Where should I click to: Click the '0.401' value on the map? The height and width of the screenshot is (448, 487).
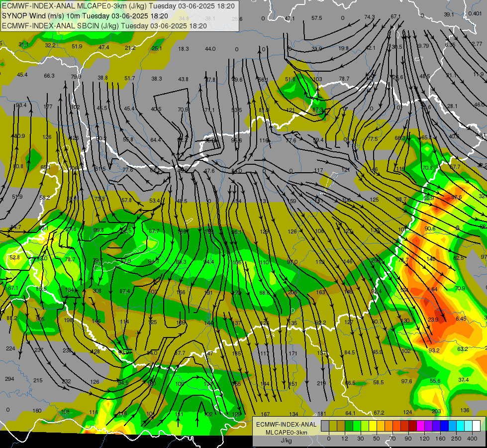point(475,13)
